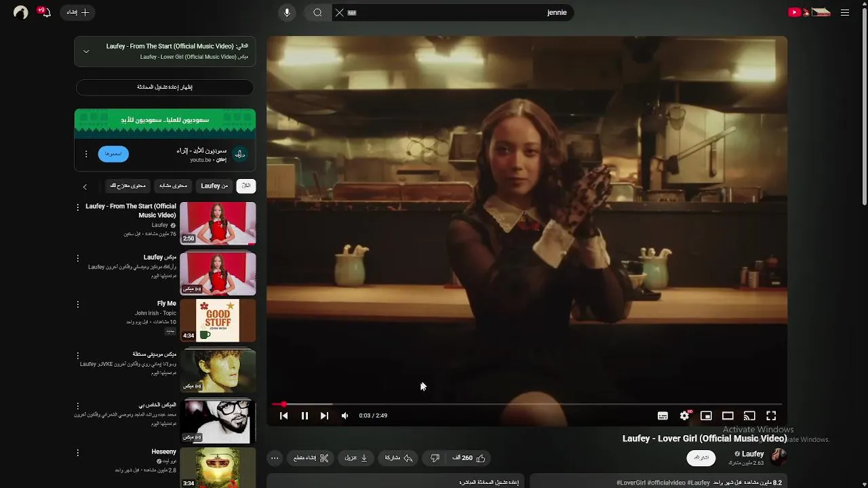Select the 'من Laufey' filter chip
This screenshot has width=868, height=488.
tap(214, 186)
